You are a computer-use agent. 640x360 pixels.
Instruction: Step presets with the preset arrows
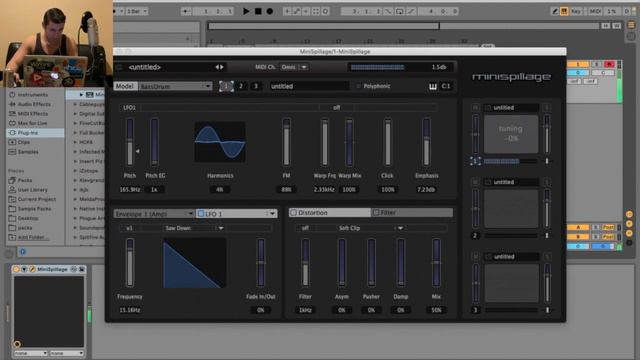pyautogui.click(x=220, y=67)
